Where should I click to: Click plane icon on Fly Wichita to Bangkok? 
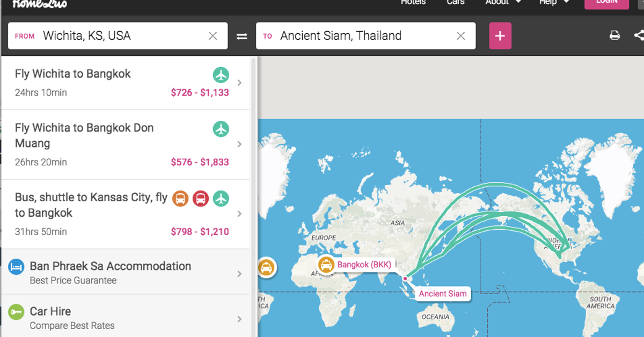pyautogui.click(x=221, y=75)
